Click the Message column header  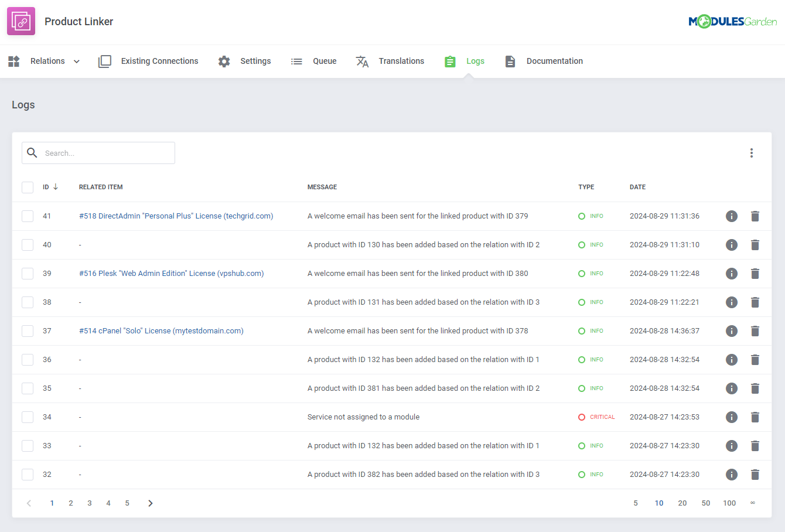tap(322, 187)
